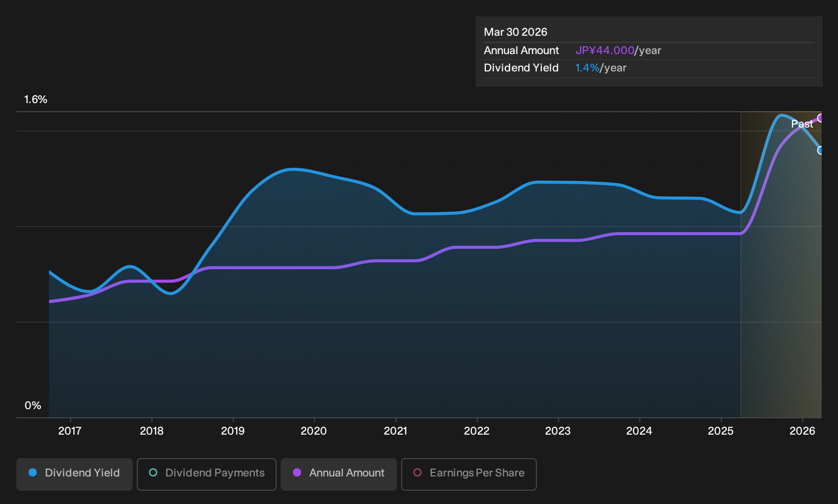This screenshot has height=504, width=838.
Task: Click the teal Dividend Payments legend circle
Action: [153, 472]
